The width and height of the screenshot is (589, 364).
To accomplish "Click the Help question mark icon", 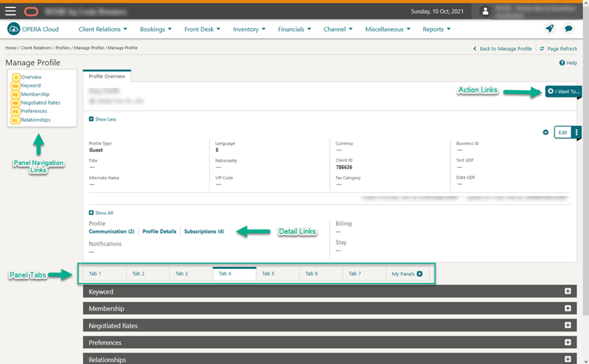I will (562, 63).
